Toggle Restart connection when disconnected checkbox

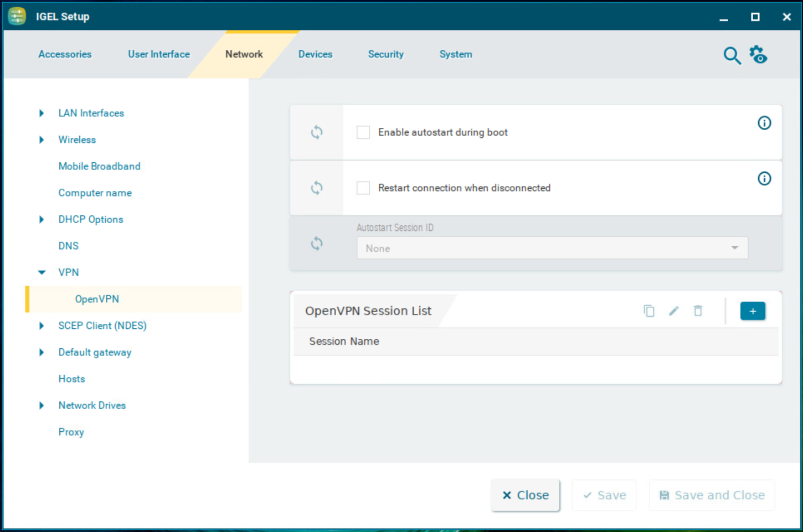(363, 188)
